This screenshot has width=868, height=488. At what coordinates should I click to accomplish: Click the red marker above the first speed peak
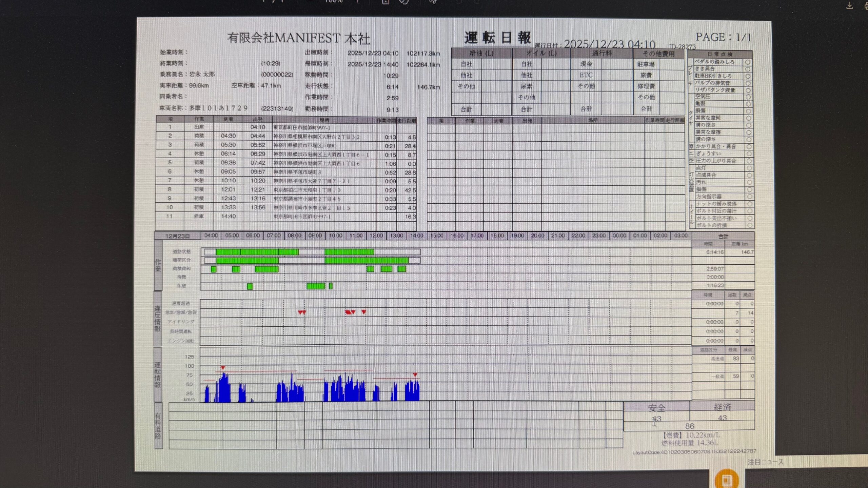pos(223,368)
